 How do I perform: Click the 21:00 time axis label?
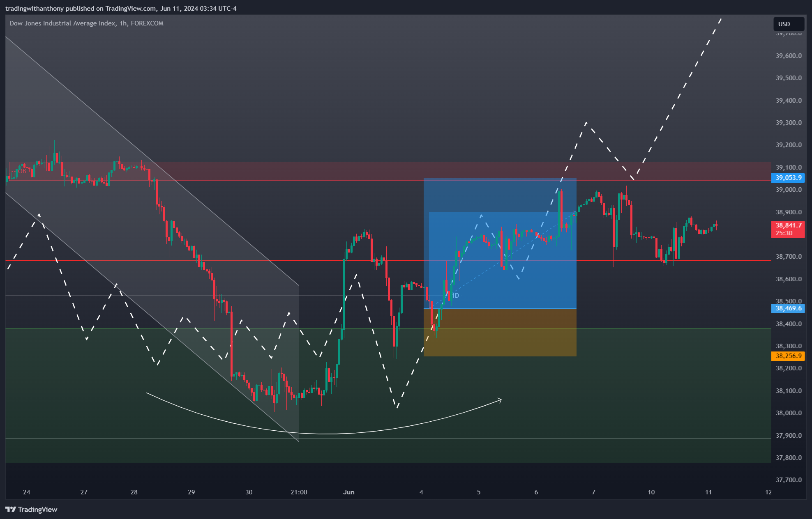299,492
